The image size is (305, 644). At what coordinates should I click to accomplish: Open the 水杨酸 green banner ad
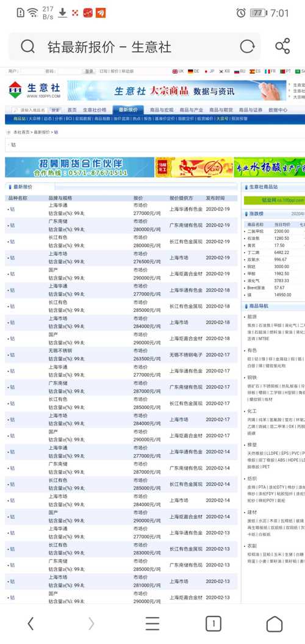point(269,168)
